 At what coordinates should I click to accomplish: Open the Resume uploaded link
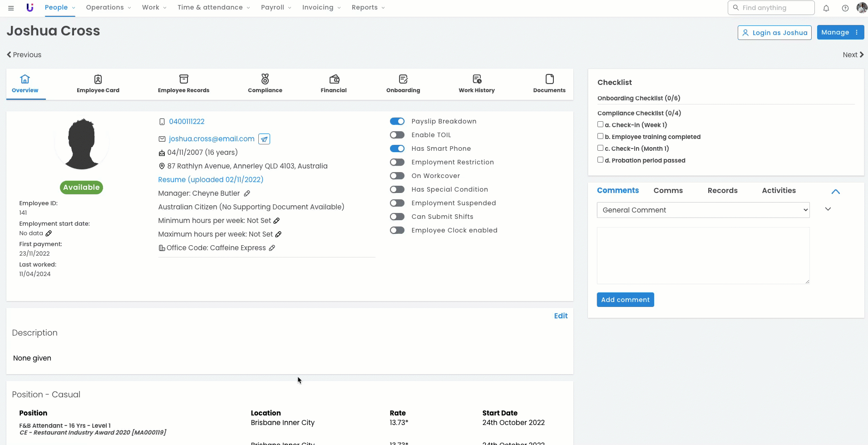pos(211,180)
